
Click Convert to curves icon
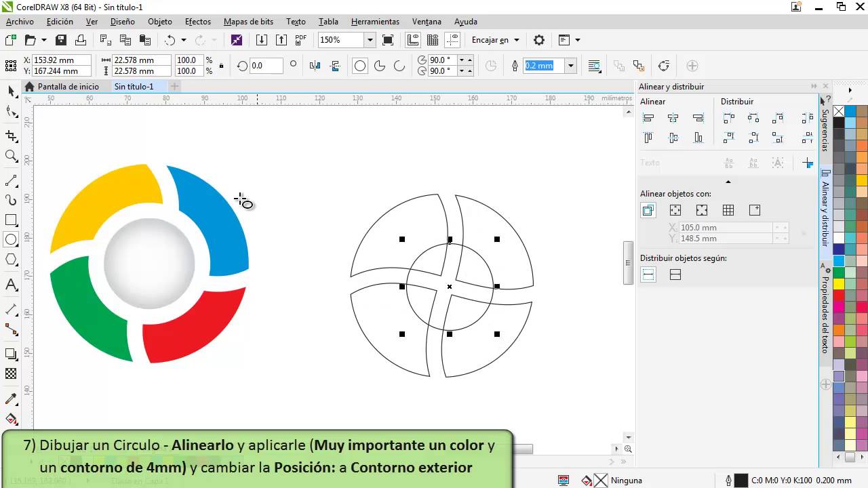664,66
